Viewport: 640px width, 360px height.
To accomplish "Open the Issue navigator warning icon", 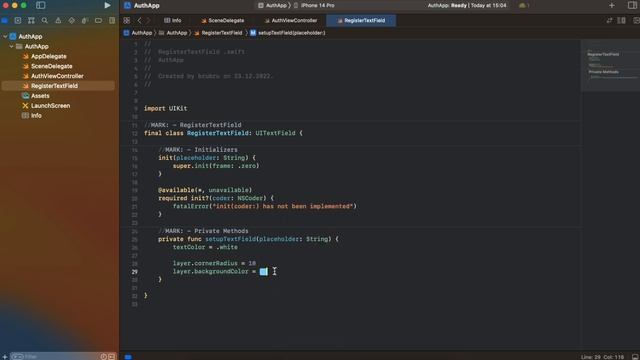I will coord(58,20).
